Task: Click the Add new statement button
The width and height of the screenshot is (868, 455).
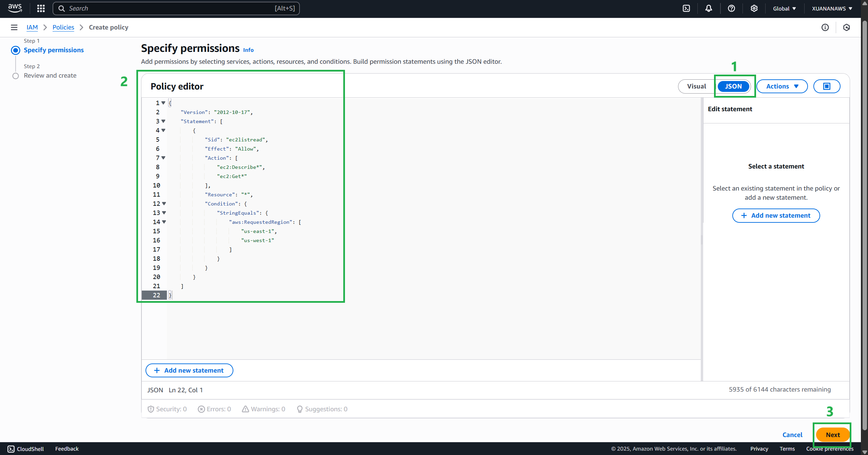Action: point(189,370)
